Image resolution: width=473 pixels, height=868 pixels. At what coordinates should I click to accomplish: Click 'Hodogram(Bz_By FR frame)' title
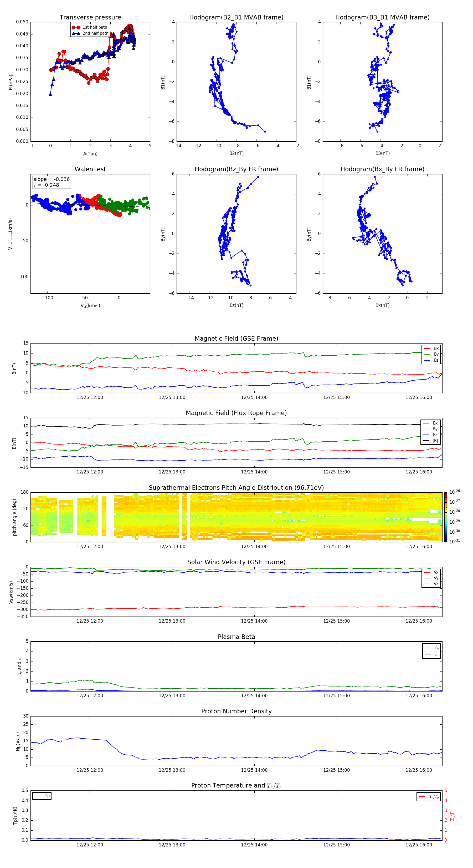click(x=236, y=169)
